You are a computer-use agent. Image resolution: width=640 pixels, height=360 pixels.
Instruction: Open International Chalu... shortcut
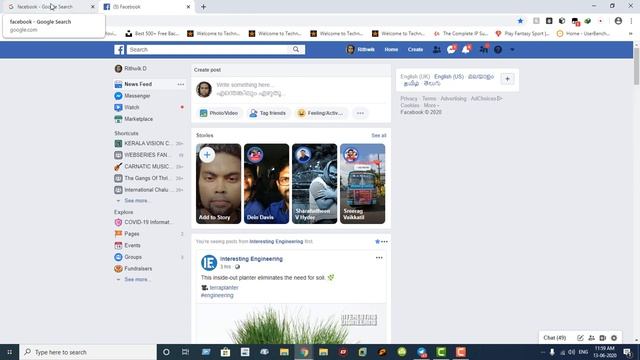click(x=149, y=190)
